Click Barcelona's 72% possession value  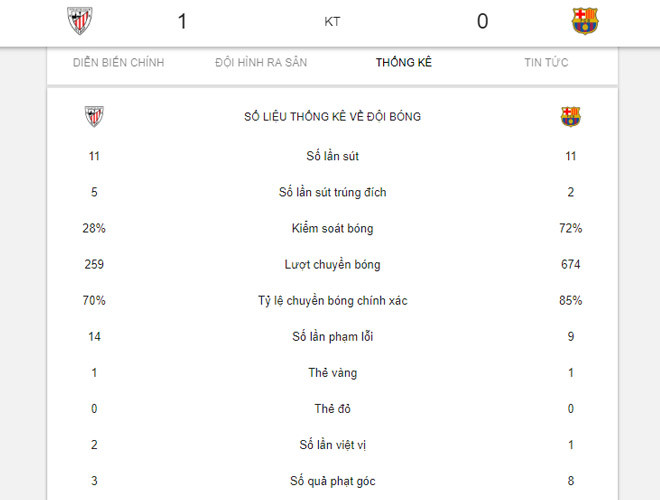[x=570, y=228]
